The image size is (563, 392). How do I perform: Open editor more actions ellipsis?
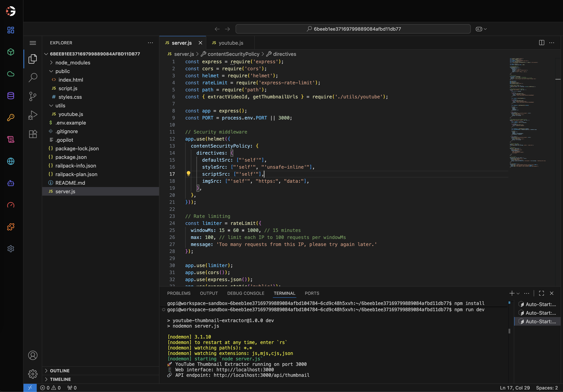coord(552,43)
